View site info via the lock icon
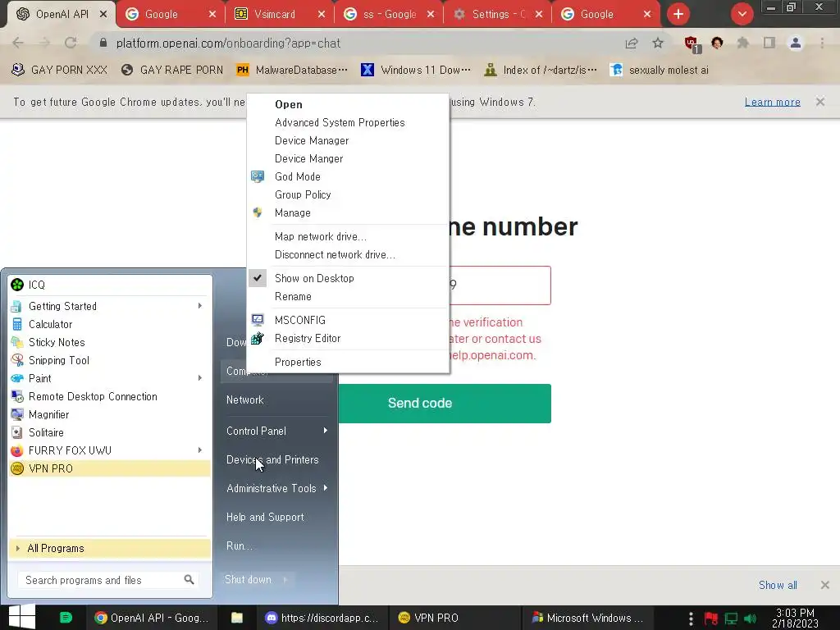This screenshot has height=630, width=840. [x=103, y=43]
